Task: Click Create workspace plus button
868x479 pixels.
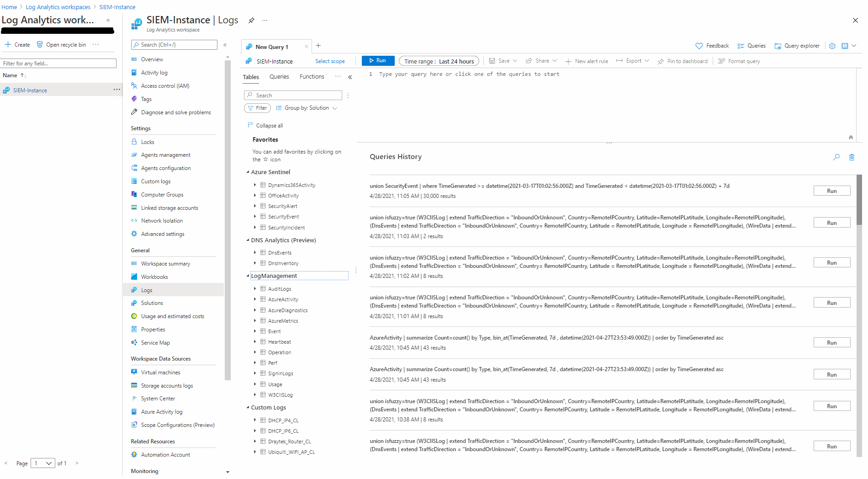Action: coord(17,45)
